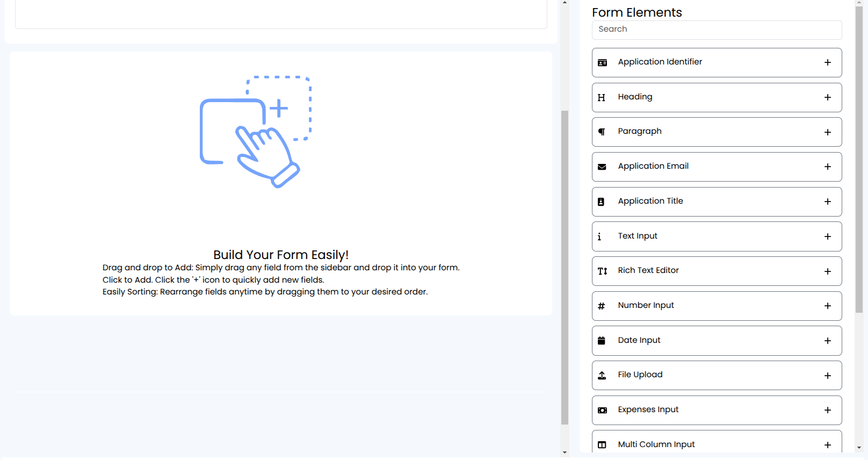The image size is (868, 460).
Task: Add a Paragraph field using the plus icon
Action: [x=827, y=132]
